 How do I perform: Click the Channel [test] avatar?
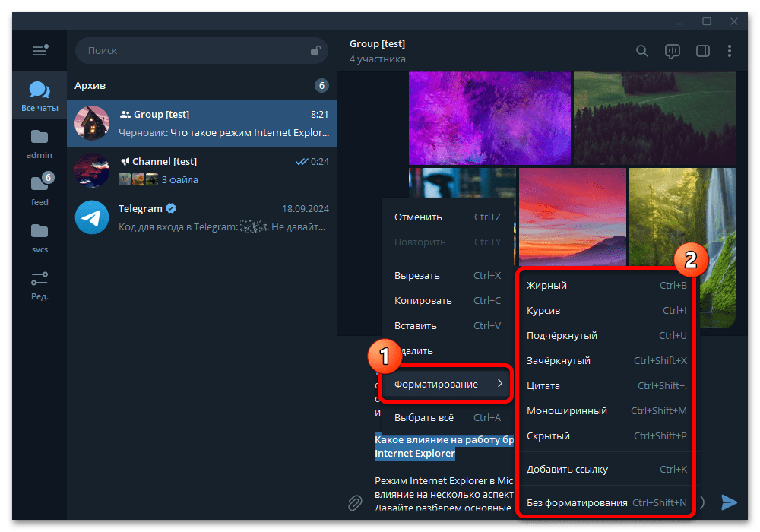point(92,170)
